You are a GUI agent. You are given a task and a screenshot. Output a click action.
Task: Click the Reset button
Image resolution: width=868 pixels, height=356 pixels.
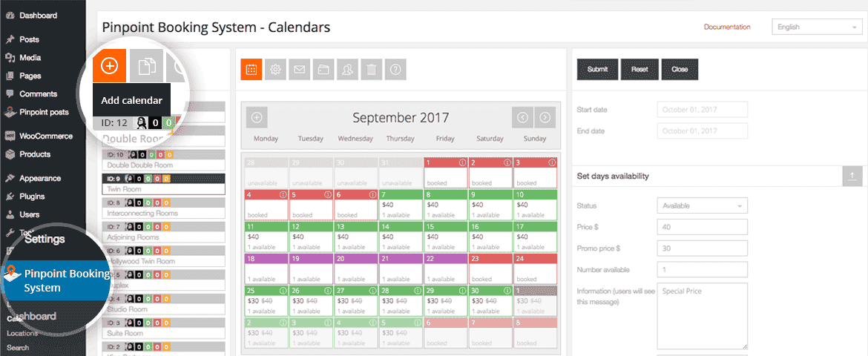click(640, 70)
